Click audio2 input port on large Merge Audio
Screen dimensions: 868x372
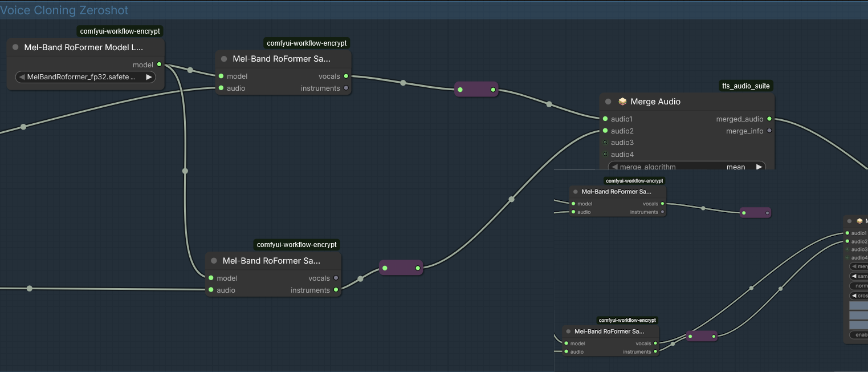(605, 131)
